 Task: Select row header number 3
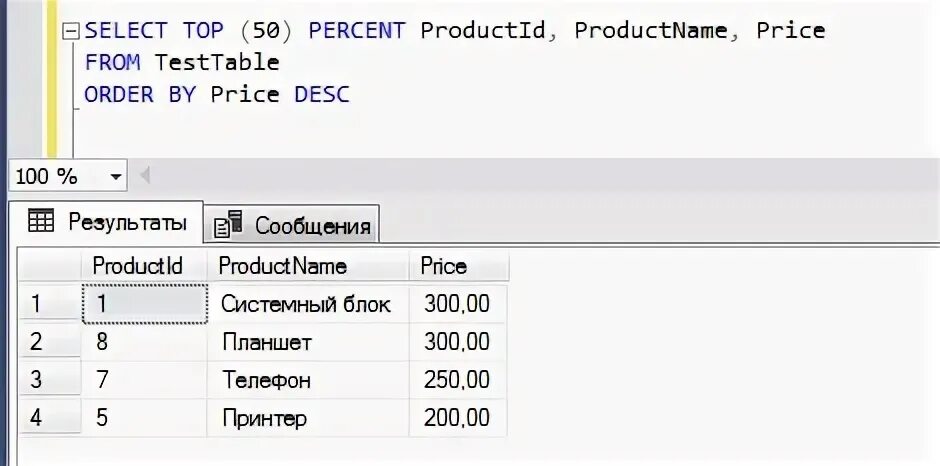(38, 380)
